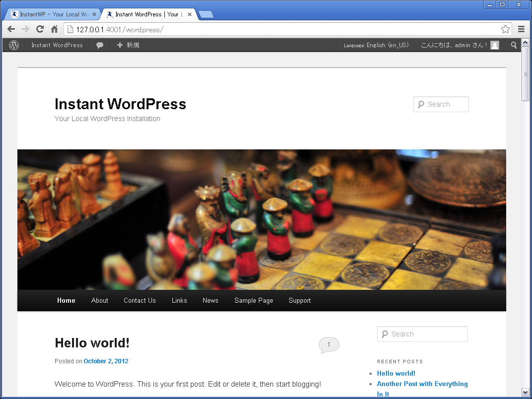Click the chess pieces header image
The height and width of the screenshot is (399, 532).
coord(262,220)
